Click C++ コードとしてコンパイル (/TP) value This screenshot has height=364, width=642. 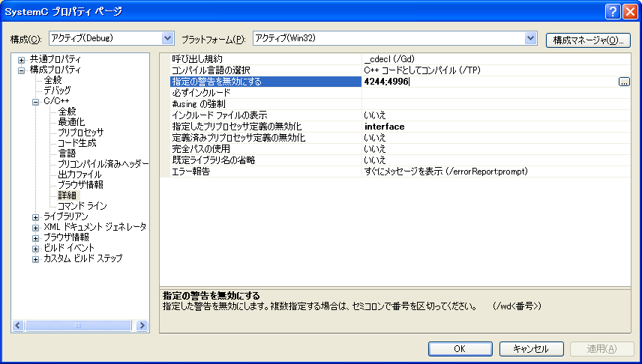click(x=496, y=70)
